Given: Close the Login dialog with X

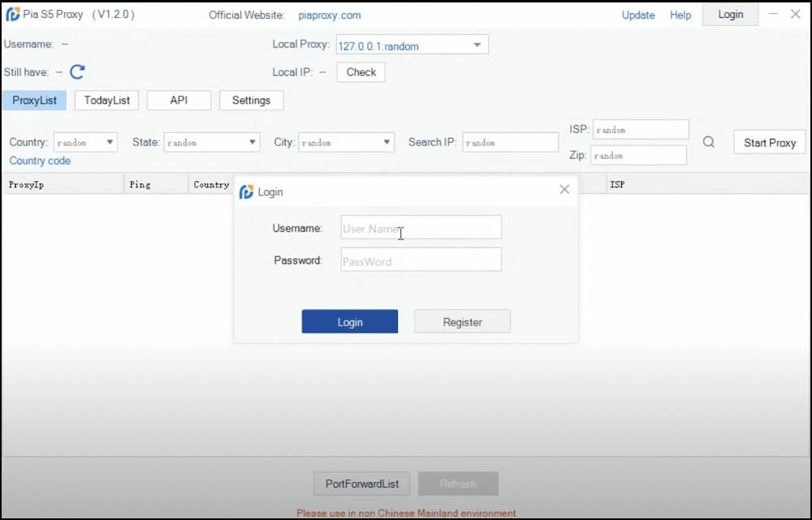Looking at the screenshot, I should point(564,190).
